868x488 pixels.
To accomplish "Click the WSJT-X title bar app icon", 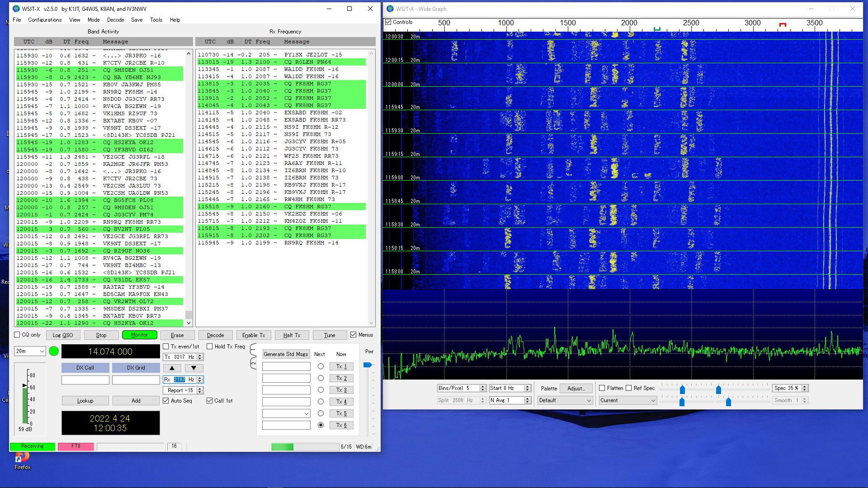I will pos(16,9).
